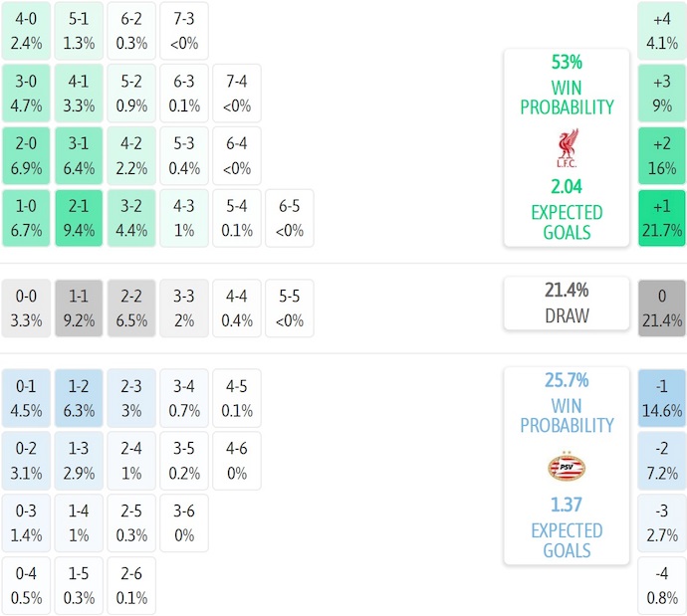Click the -4 goal margin box
The image size is (687, 616).
click(662, 586)
